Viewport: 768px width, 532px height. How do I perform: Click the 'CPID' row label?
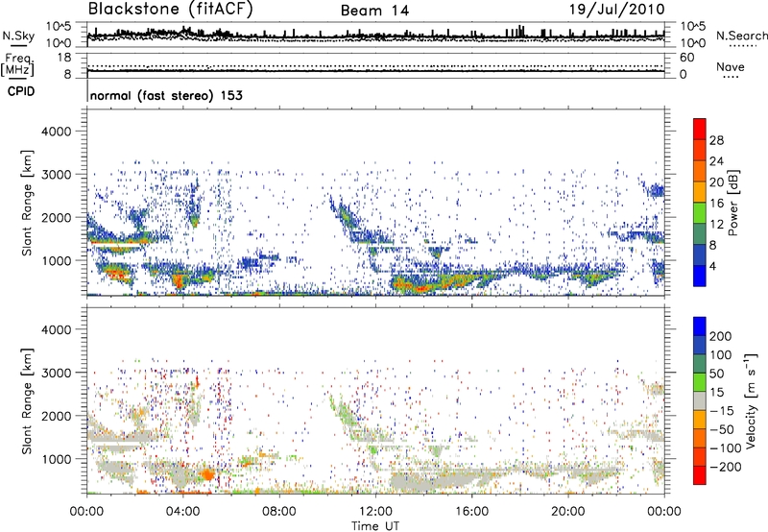pos(20,91)
